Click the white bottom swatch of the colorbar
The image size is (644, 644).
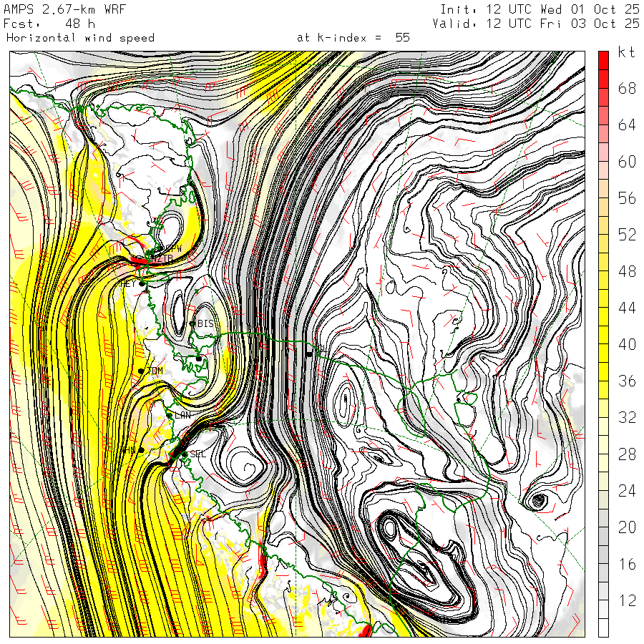point(604,628)
